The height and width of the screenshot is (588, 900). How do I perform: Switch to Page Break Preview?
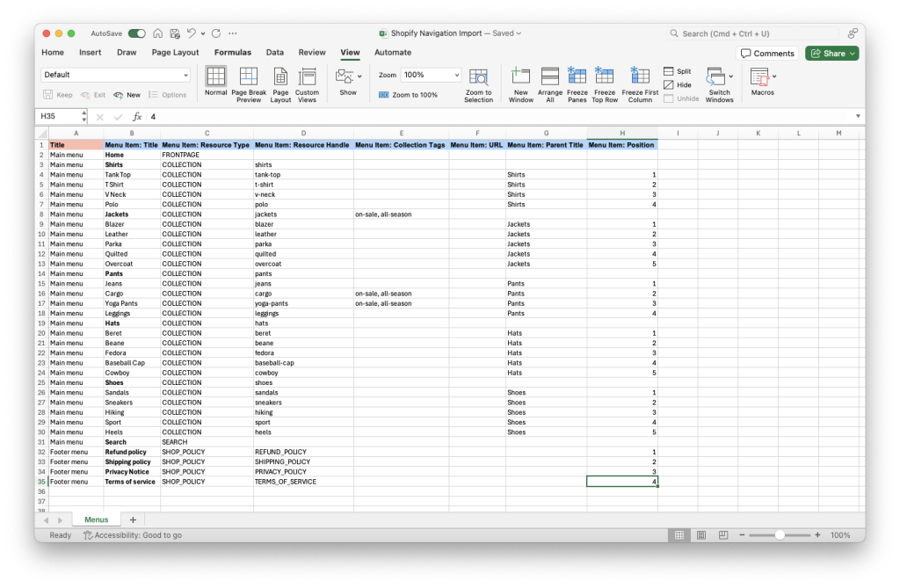point(248,81)
